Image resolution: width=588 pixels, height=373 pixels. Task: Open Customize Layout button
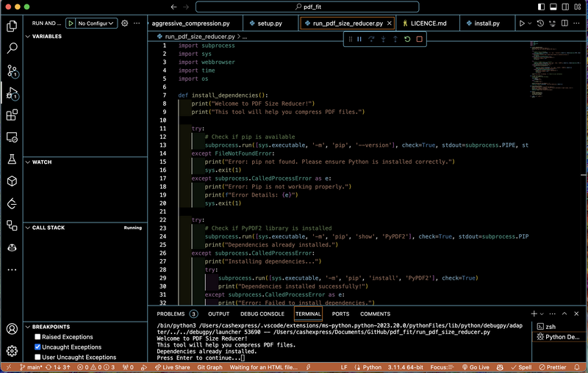[x=578, y=7]
